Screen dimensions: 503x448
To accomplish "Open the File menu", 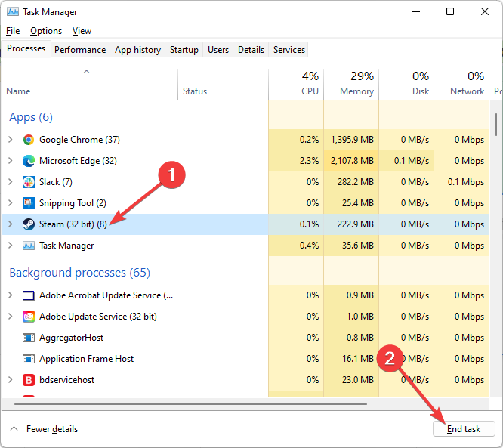I will pyautogui.click(x=13, y=31).
